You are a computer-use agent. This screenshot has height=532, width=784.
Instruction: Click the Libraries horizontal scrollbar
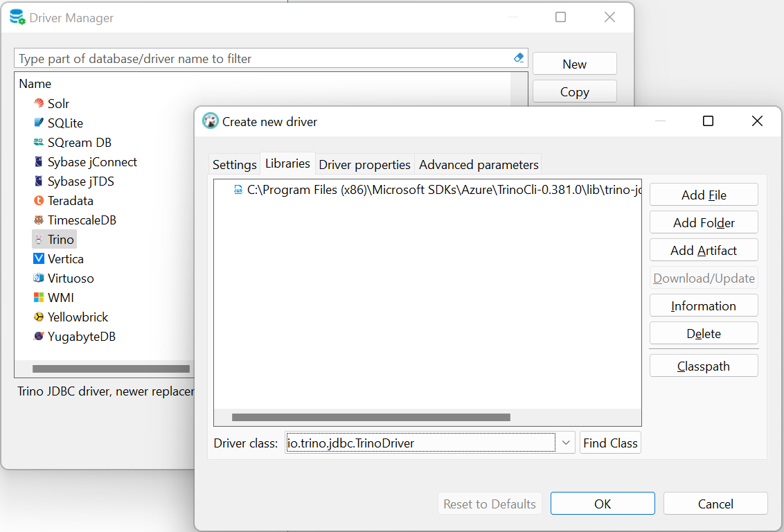(371, 417)
